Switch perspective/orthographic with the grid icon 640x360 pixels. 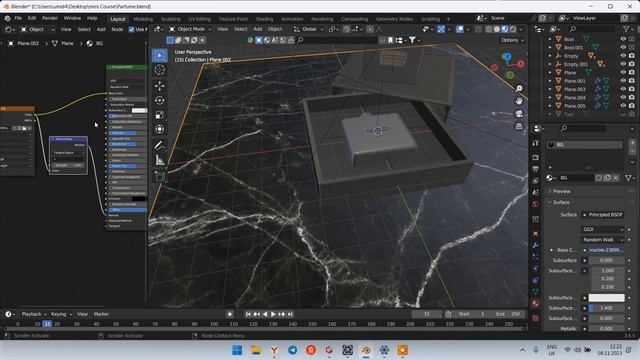coord(519,126)
